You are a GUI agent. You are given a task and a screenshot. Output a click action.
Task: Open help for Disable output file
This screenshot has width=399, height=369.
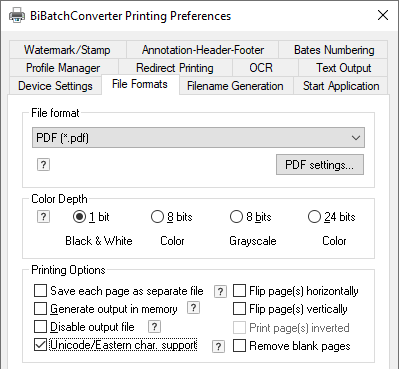(x=154, y=327)
